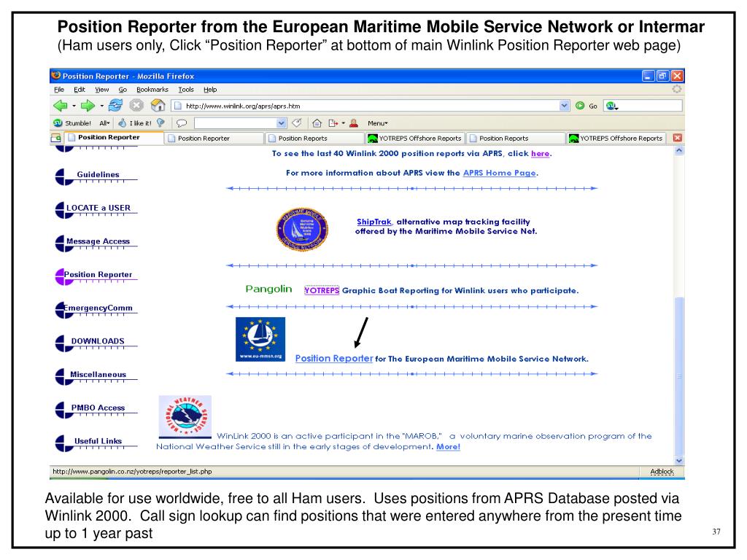Open the Go menu
The image size is (747, 560).
click(123, 90)
